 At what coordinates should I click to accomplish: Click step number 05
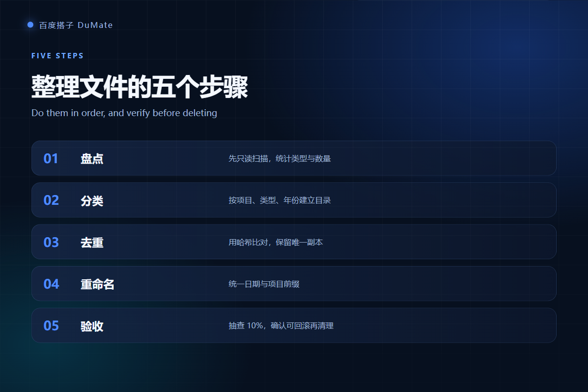coord(51,325)
